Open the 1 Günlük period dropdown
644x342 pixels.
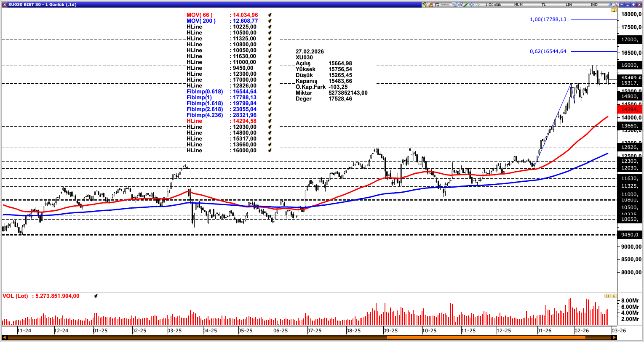[x=493, y=3]
